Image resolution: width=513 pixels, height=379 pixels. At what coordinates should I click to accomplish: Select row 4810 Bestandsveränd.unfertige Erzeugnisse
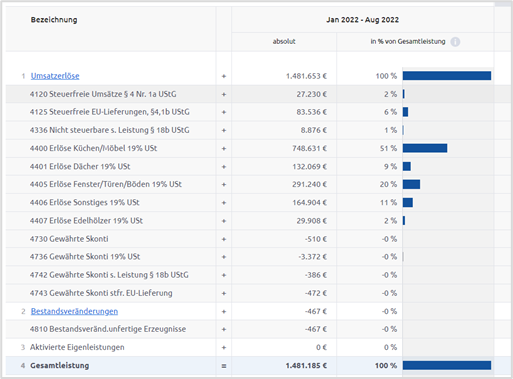[250, 329]
